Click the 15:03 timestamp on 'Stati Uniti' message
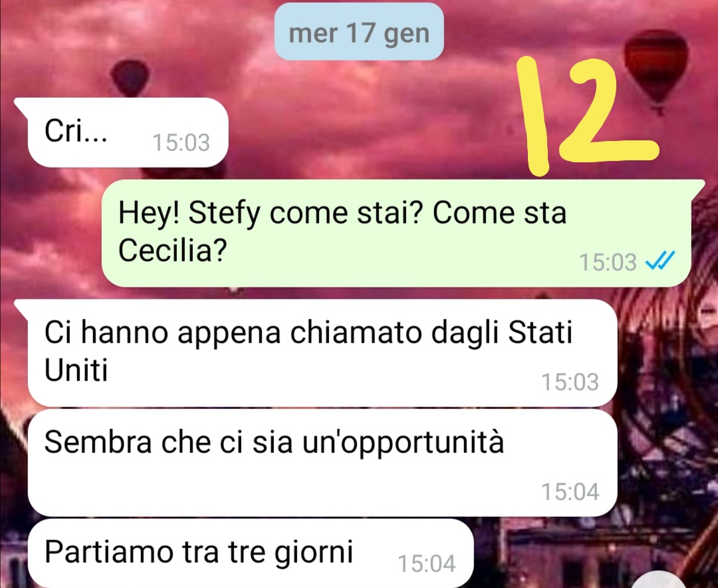718x588 pixels. click(570, 382)
